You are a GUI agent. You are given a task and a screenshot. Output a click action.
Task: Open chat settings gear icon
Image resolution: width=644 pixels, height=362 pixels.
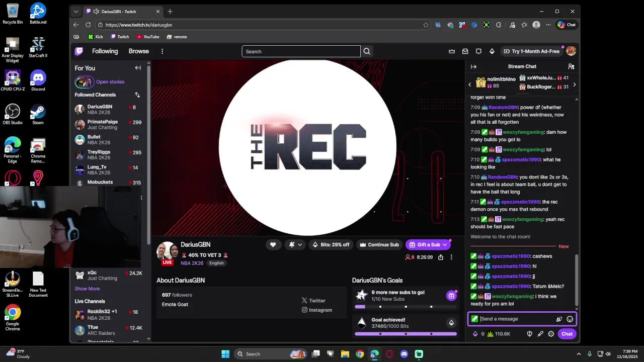tap(551, 334)
